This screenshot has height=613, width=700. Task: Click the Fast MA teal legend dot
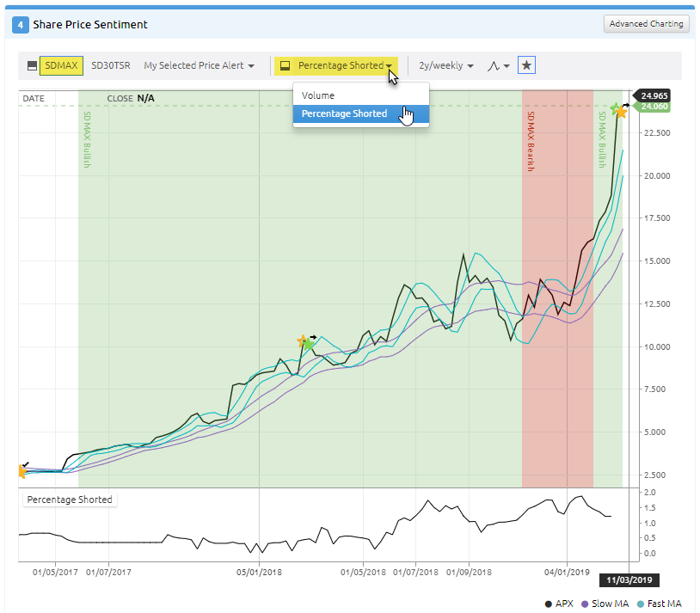(x=641, y=604)
